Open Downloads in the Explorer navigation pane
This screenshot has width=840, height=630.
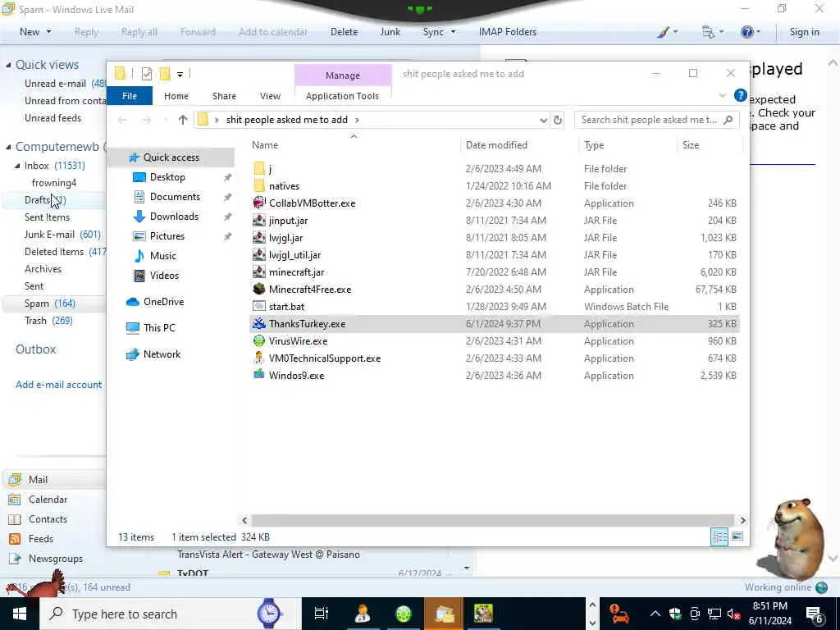(x=174, y=217)
